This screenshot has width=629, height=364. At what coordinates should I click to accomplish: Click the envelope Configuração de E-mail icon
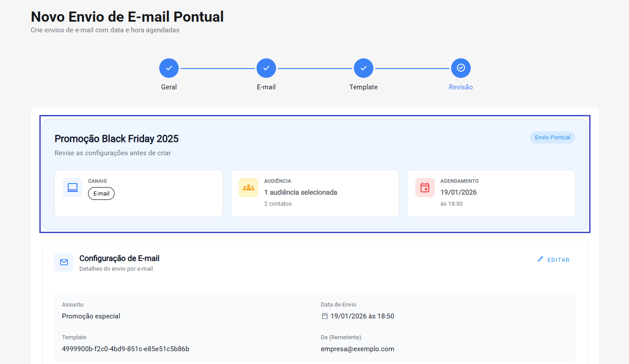[64, 262]
